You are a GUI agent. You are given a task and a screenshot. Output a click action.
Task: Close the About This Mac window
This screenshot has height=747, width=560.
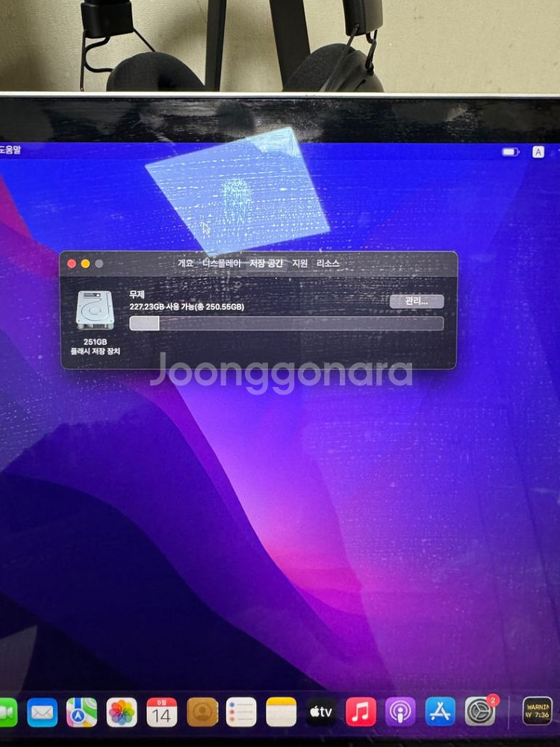click(72, 264)
